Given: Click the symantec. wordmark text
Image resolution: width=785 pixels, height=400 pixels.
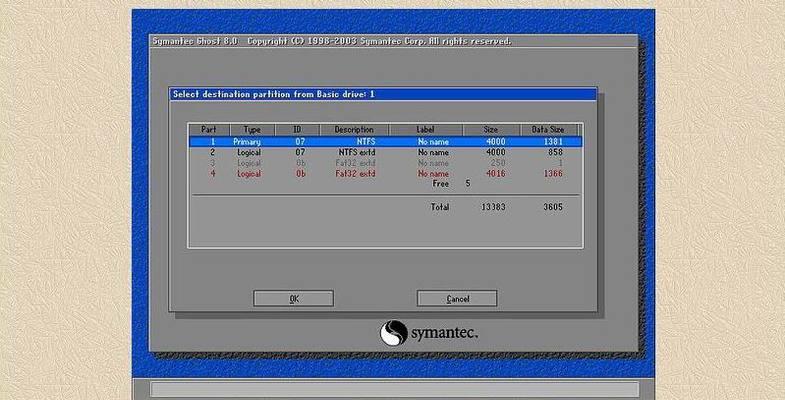Looking at the screenshot, I should (445, 333).
